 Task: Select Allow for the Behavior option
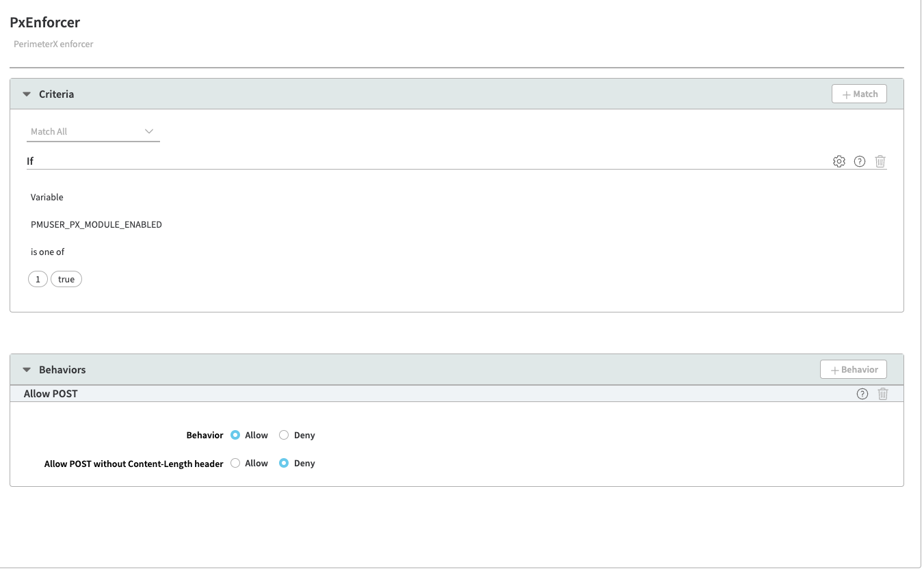236,435
